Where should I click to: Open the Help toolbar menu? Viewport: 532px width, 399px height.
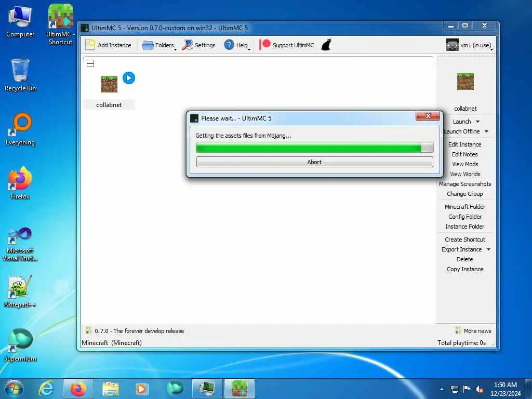pyautogui.click(x=237, y=45)
